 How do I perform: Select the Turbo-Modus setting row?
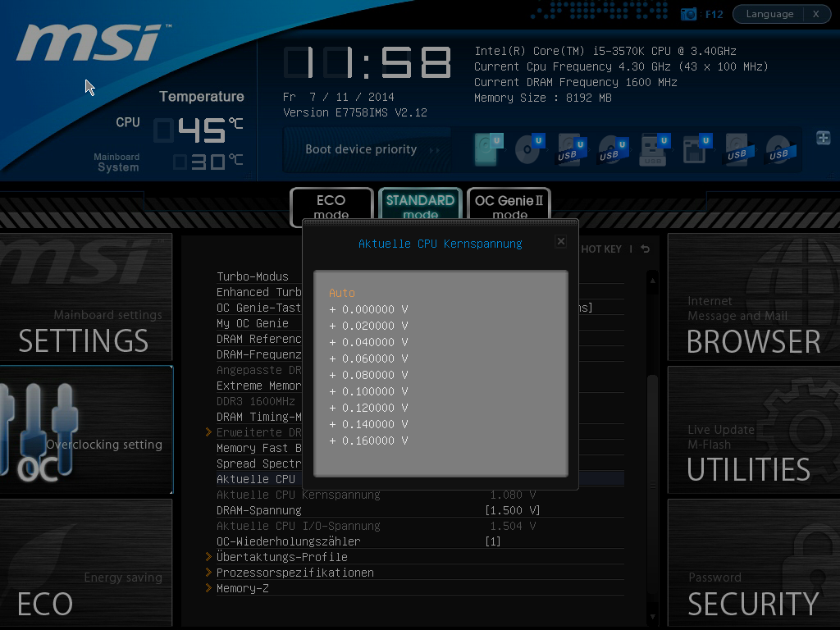coord(259,276)
